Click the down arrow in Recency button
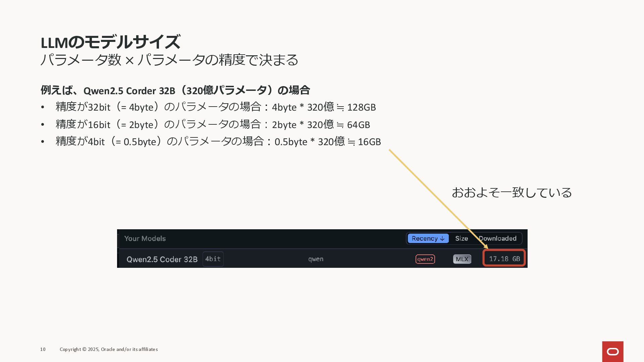This screenshot has width=644, height=362. pos(442,239)
